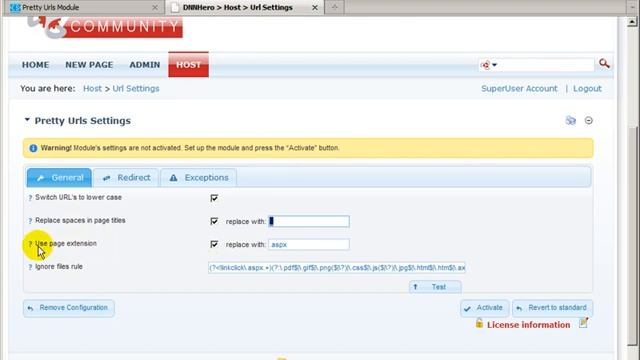Click the Host breadcrumb link
640x360 pixels.
92,89
